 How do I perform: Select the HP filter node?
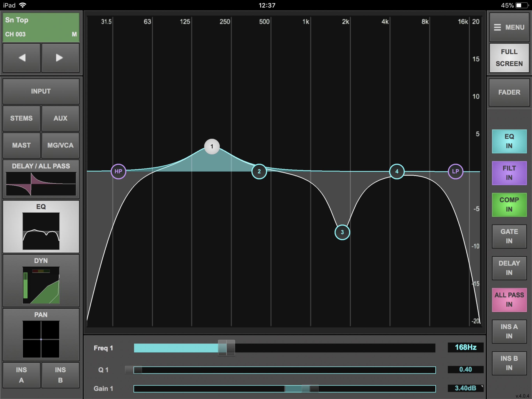(x=118, y=171)
